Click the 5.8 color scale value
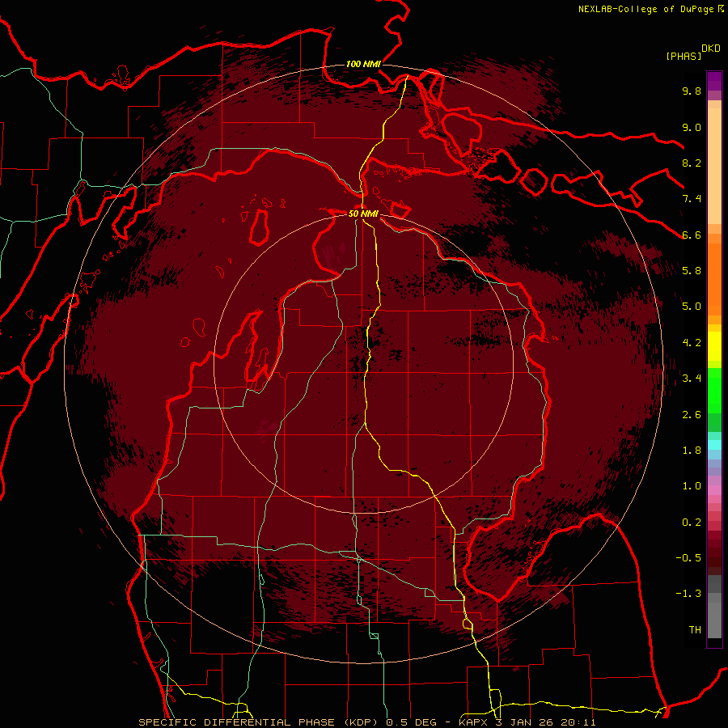Image resolution: width=728 pixels, height=728 pixels. 692,270
